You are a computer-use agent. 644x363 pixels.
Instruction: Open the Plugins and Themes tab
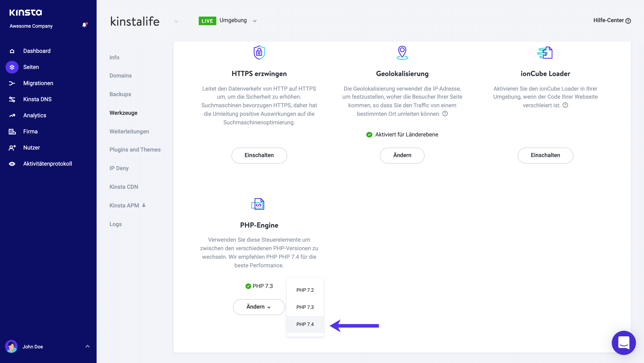click(x=135, y=149)
